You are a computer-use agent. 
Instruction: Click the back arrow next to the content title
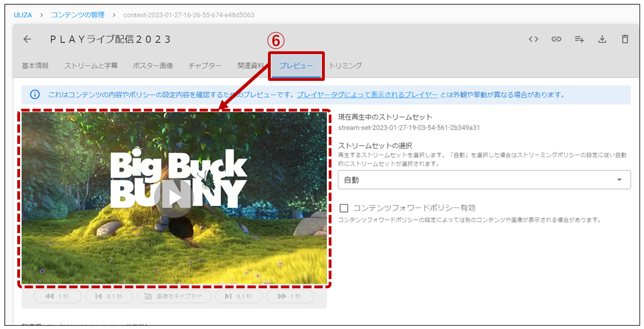pyautogui.click(x=27, y=39)
